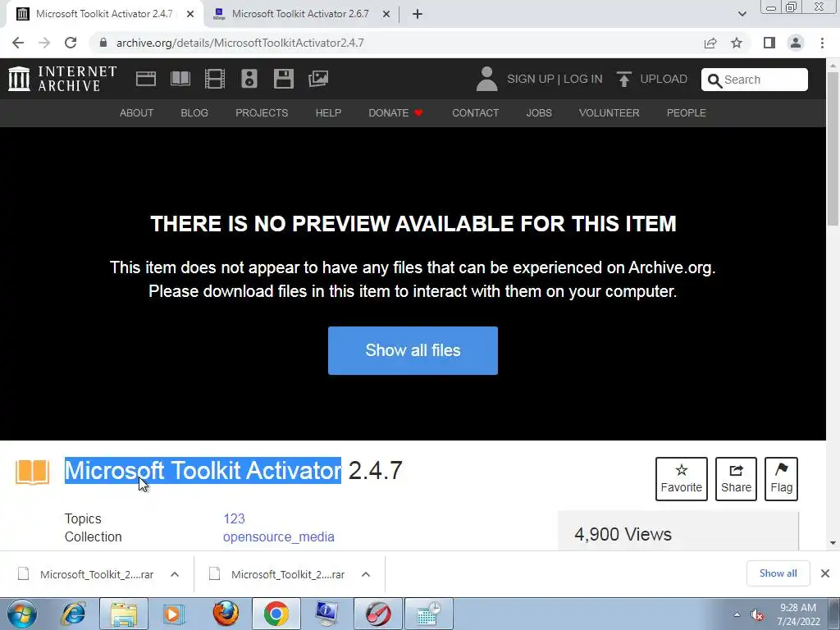Viewport: 840px width, 630px height.
Task: Open the Video film strip icon
Action: (215, 79)
